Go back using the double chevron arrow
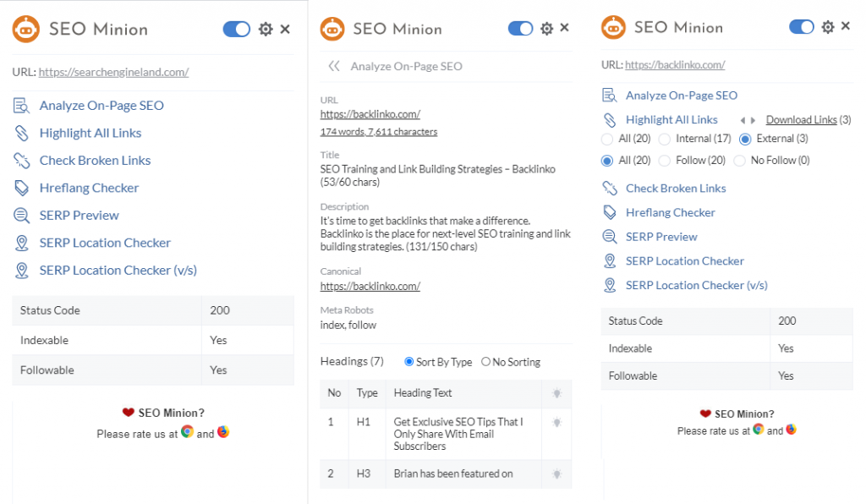Viewport: 866px width, 504px height. coord(333,66)
